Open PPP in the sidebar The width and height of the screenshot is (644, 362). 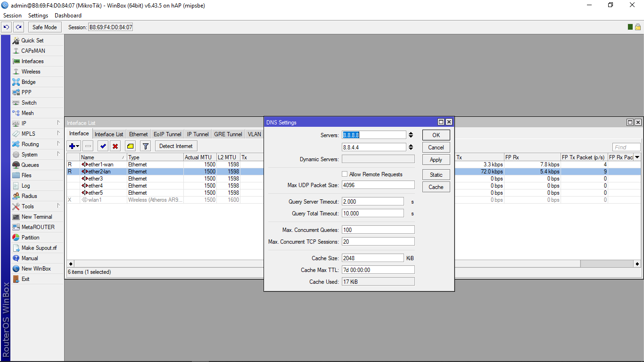[37, 92]
